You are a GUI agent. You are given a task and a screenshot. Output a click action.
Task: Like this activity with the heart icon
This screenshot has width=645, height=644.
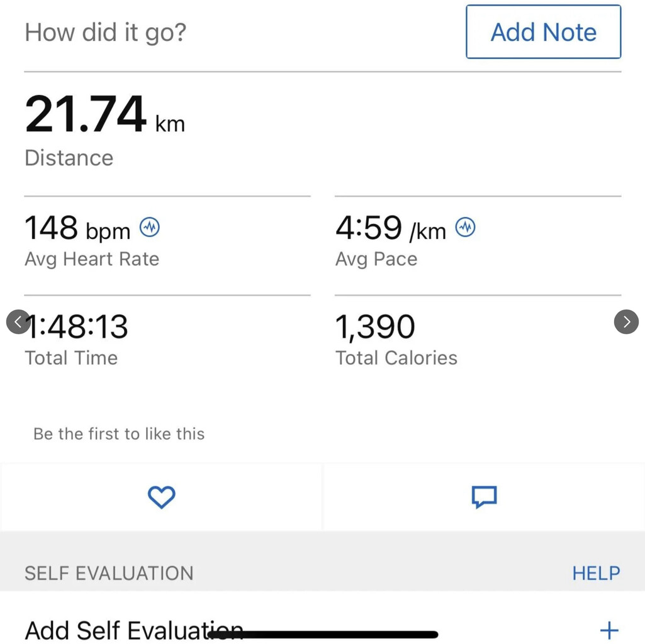point(161,497)
